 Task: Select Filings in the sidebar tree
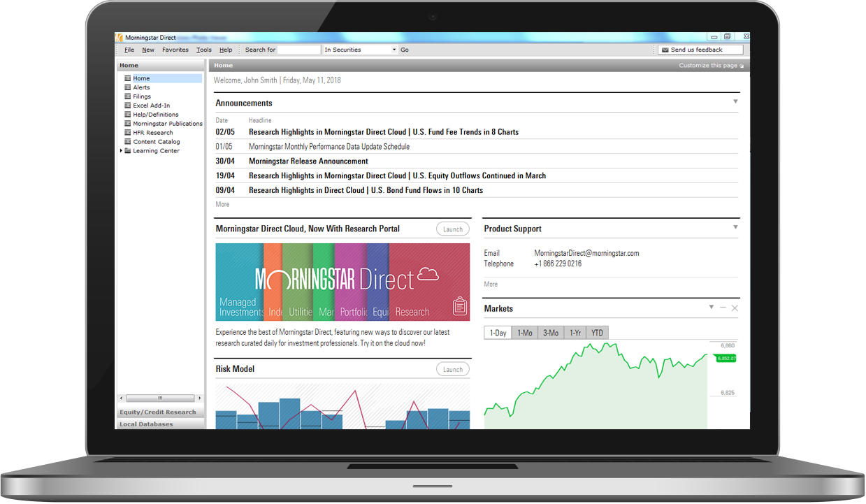[x=142, y=96]
